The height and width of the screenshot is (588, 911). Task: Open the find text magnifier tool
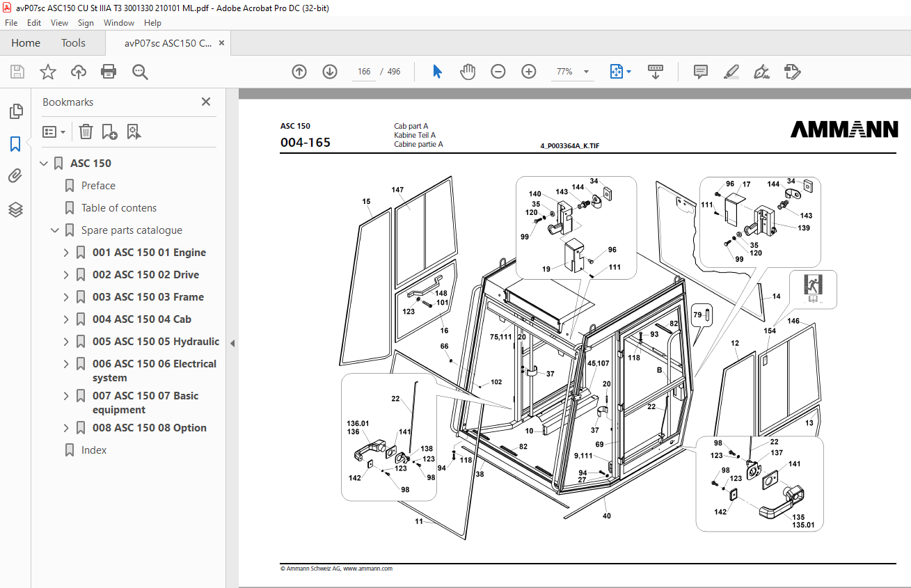click(141, 72)
